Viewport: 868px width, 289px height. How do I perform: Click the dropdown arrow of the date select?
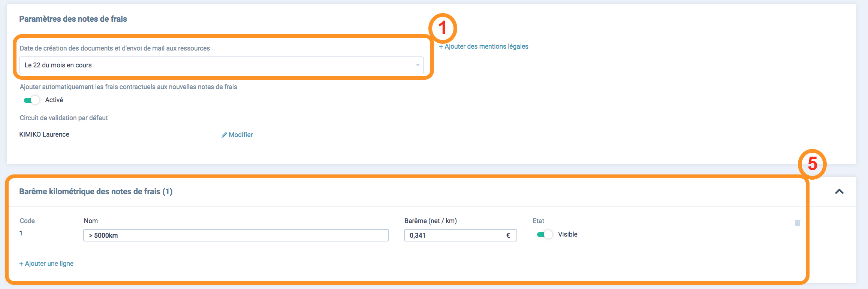(418, 65)
